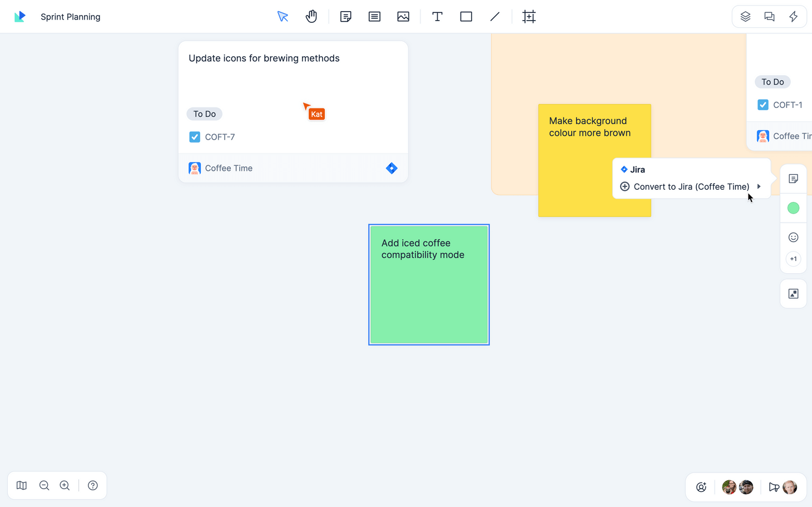Choose the Line drawing tool
Viewport: 812px width, 507px height.
(494, 17)
